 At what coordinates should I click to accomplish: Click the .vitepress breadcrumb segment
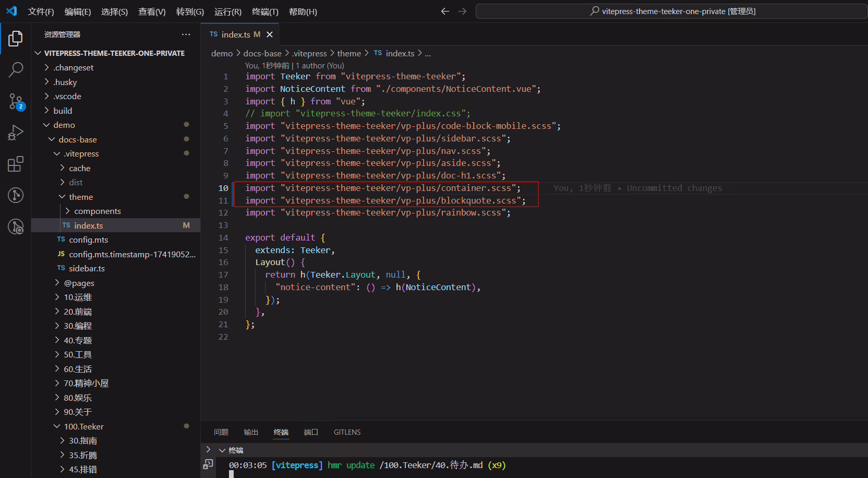(x=309, y=53)
